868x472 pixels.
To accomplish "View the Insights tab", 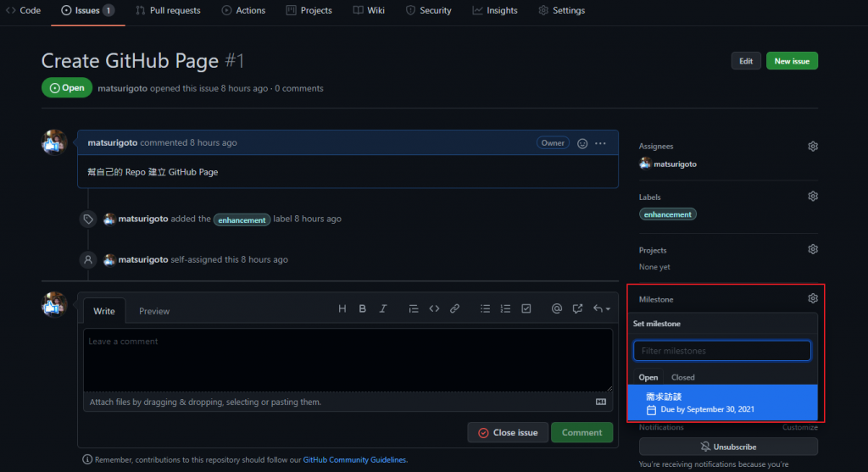I will click(495, 10).
